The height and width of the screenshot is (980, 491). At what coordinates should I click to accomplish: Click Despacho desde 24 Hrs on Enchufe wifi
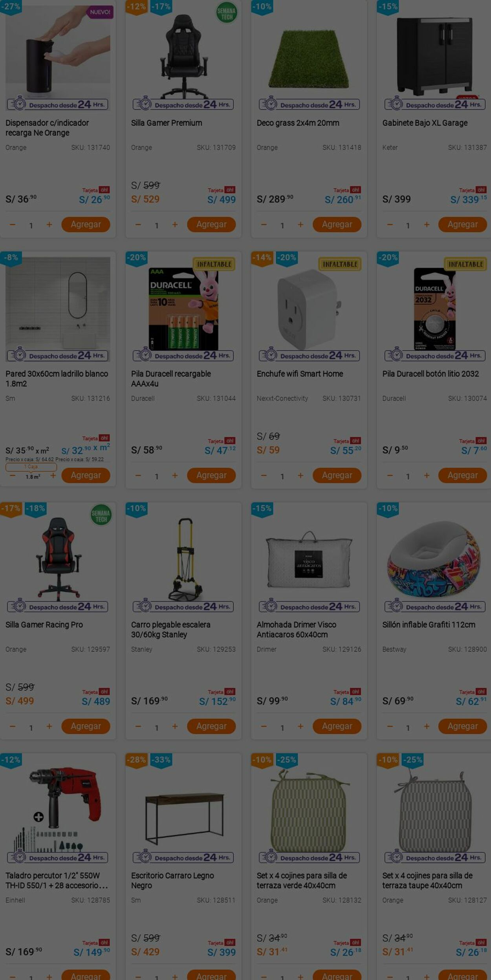(309, 356)
